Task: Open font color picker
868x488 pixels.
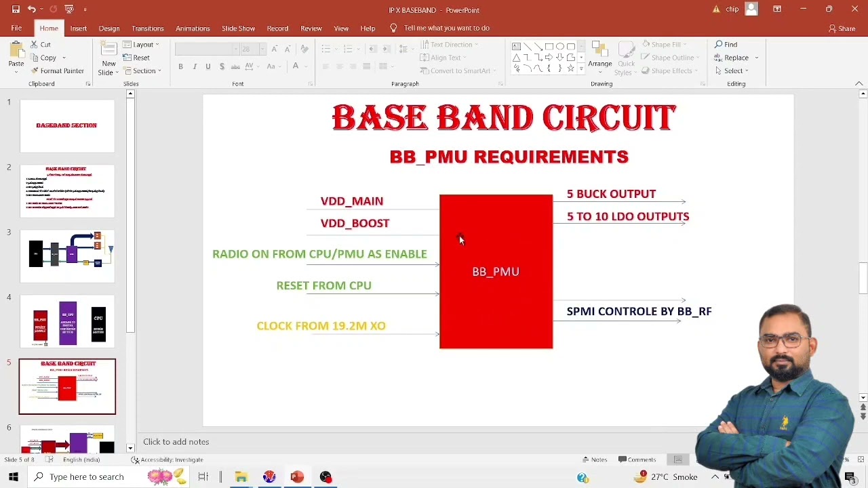Action: 296,66
